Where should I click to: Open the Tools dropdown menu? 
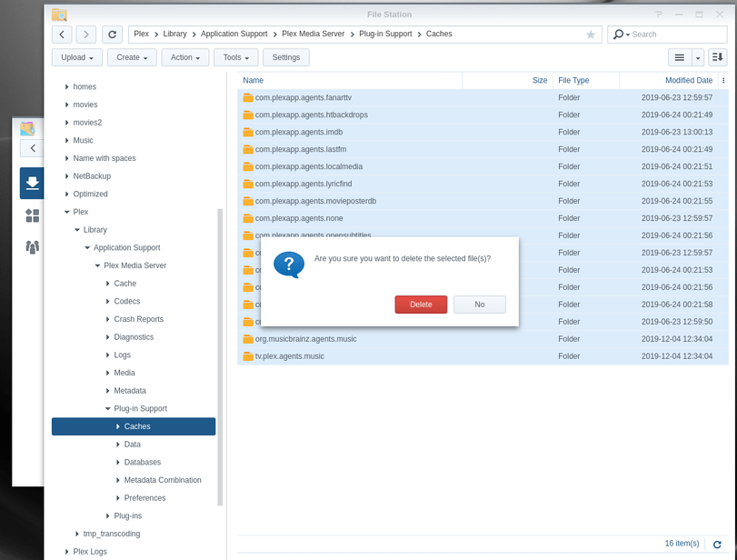236,57
